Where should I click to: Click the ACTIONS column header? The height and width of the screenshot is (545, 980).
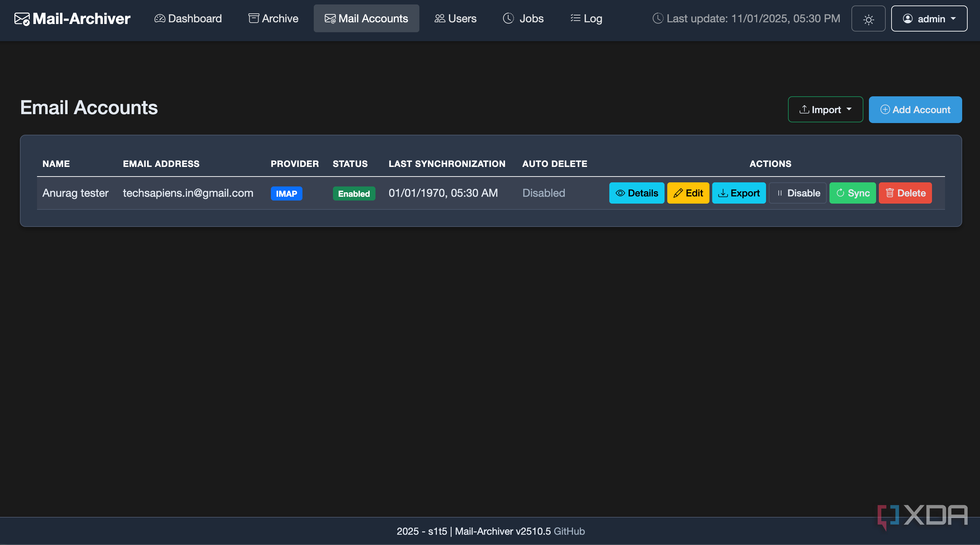pyautogui.click(x=770, y=164)
